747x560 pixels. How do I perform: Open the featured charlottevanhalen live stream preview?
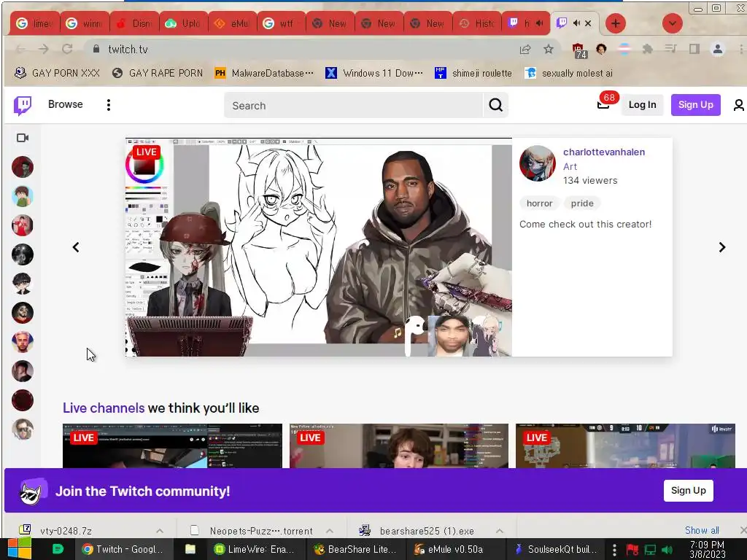pyautogui.click(x=318, y=247)
